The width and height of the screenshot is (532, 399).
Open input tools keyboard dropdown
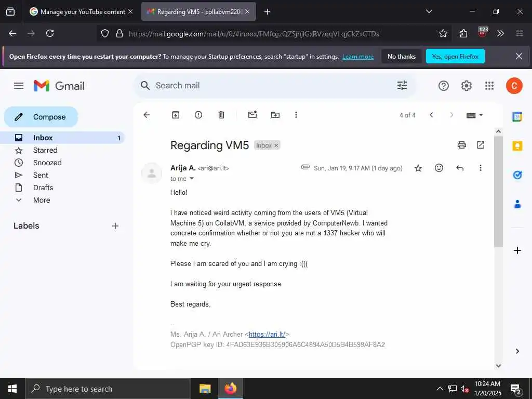[474, 115]
